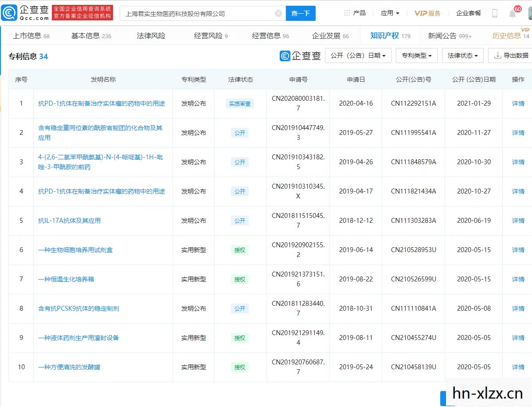532x407 pixels.
Task: Click the Qcc.com logo icon
Action: [9, 13]
